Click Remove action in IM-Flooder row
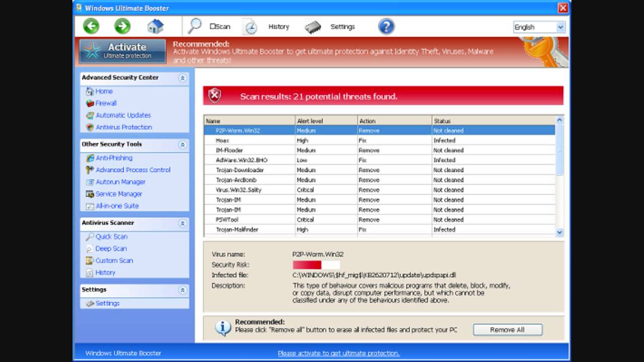 coord(369,150)
